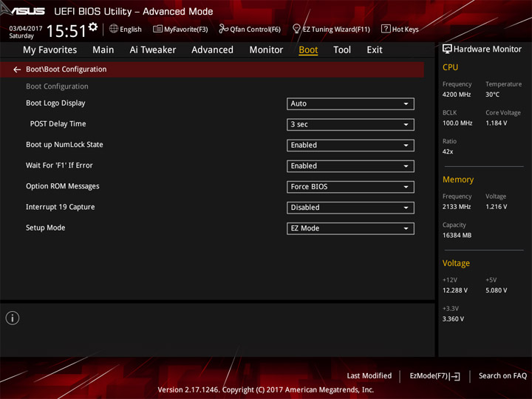Screen dimensions: 532x399
Task: Click the 42x ratio value
Action: pyautogui.click(x=448, y=151)
